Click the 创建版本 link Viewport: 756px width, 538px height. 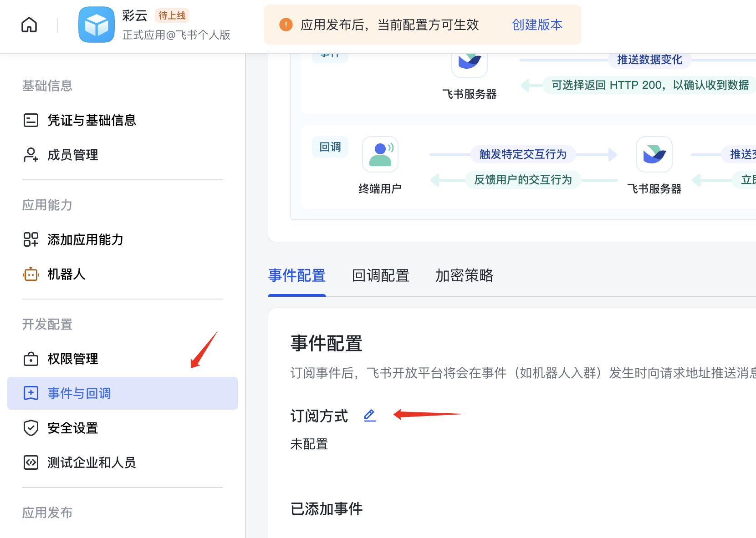[x=537, y=25]
